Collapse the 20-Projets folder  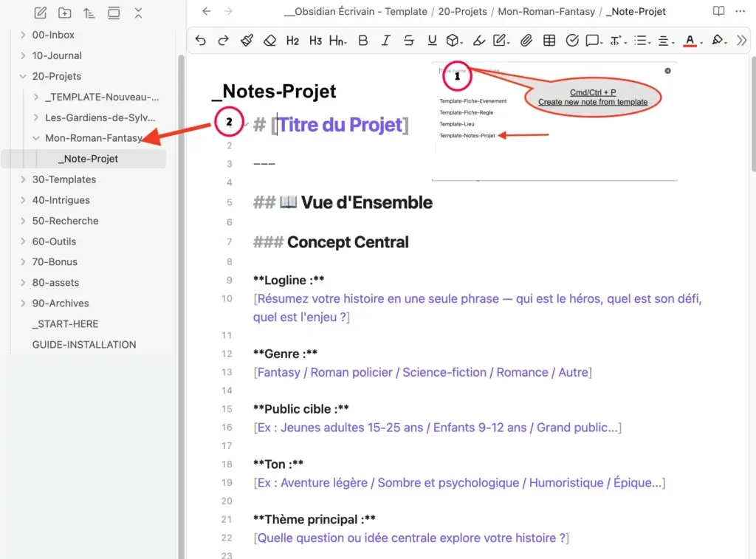pyautogui.click(x=23, y=76)
